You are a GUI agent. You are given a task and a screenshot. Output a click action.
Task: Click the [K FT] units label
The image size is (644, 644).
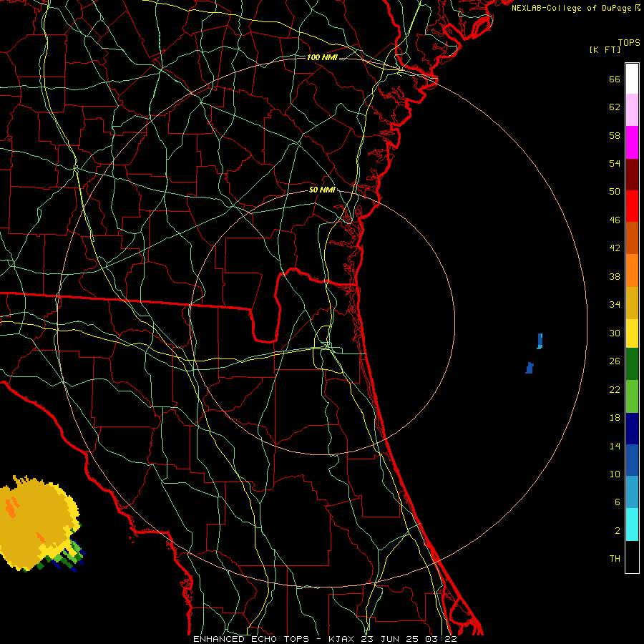click(605, 49)
